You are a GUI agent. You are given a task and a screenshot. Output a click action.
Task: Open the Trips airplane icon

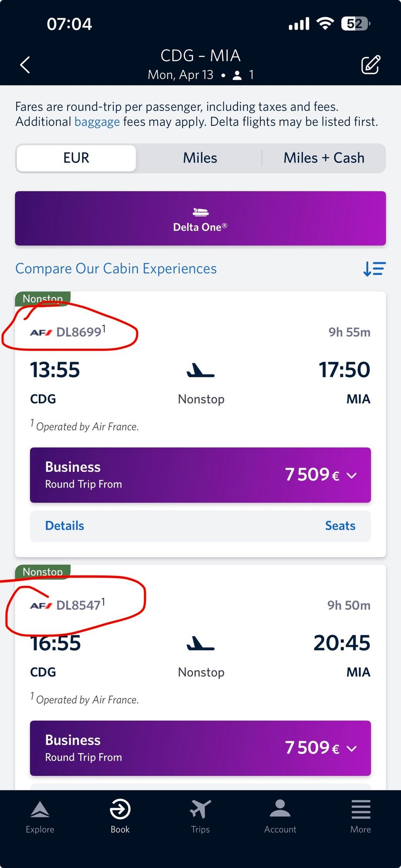(200, 810)
